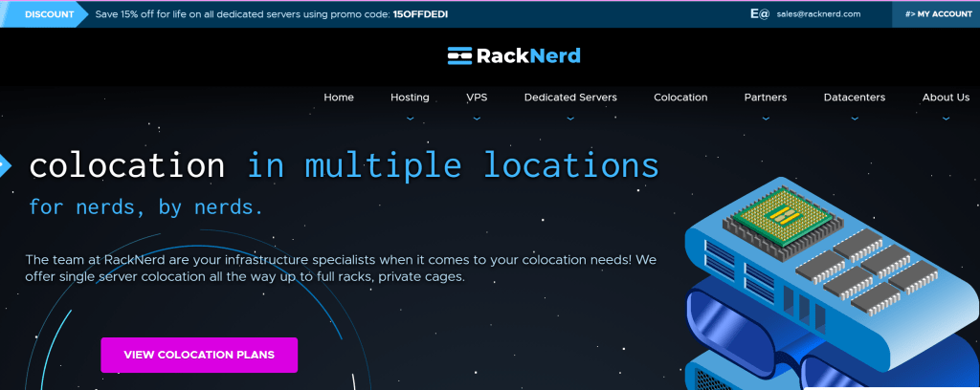Expand the chevron under VPS
The image size is (980, 390).
click(x=477, y=118)
